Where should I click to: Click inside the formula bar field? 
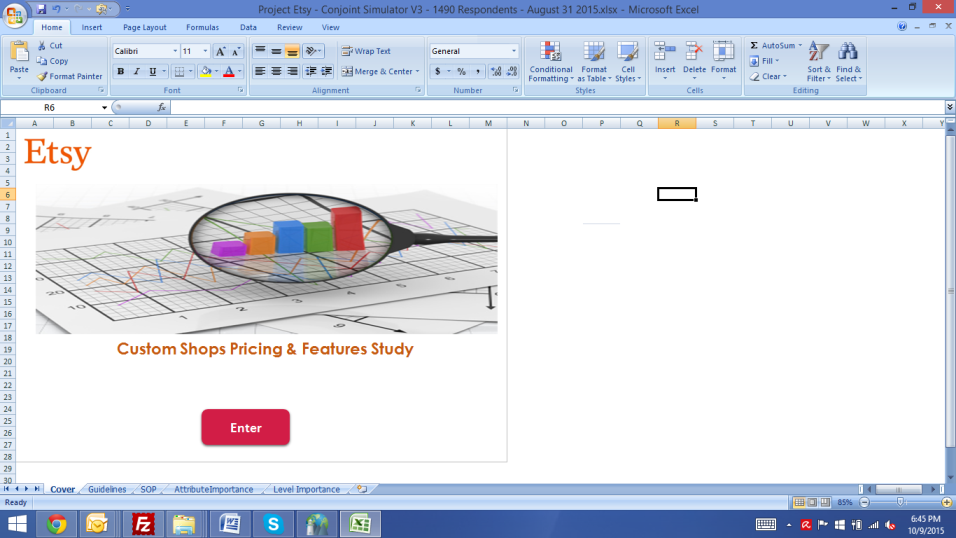[550, 107]
